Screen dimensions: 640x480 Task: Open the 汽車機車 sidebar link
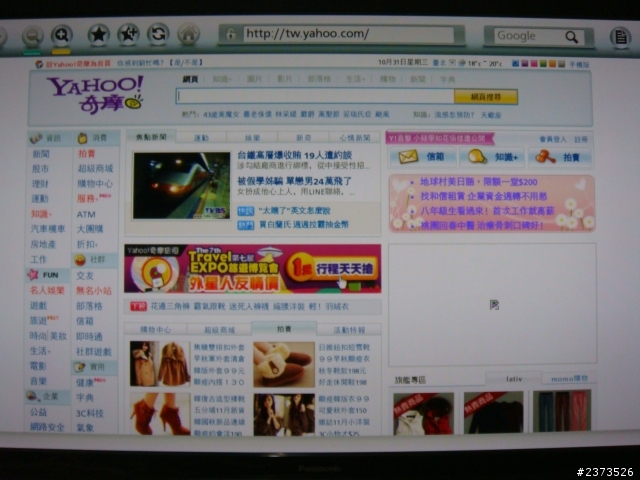(48, 229)
